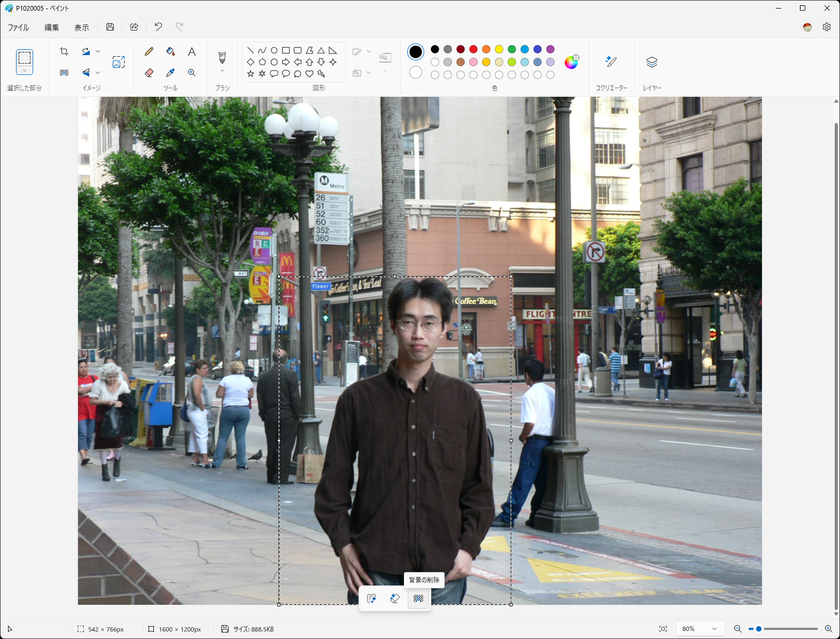Select the Pencil tool
The width and height of the screenshot is (840, 639).
click(x=149, y=51)
